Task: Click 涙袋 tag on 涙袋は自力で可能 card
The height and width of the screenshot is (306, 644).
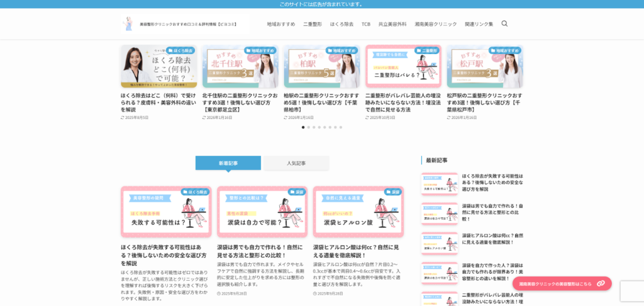Action: (297, 191)
